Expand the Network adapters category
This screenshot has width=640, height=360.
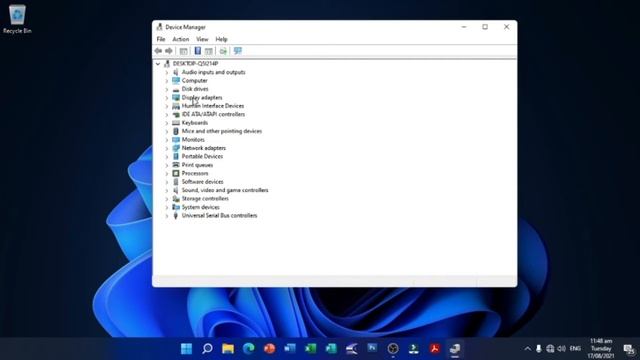click(x=167, y=148)
